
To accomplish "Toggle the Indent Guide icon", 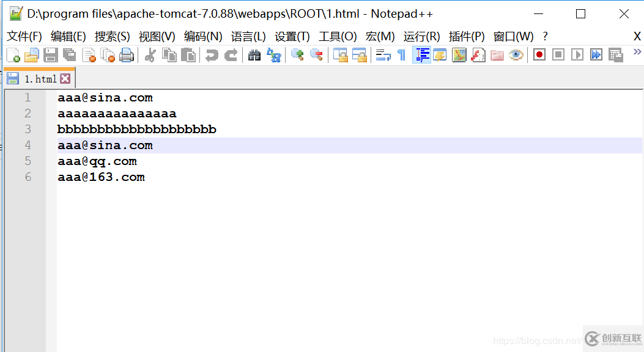I will tap(421, 54).
